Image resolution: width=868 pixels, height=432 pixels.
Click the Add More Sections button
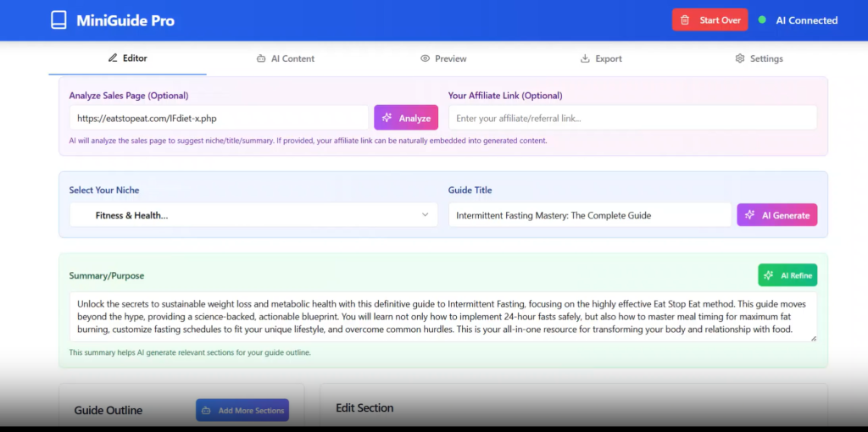[242, 411]
